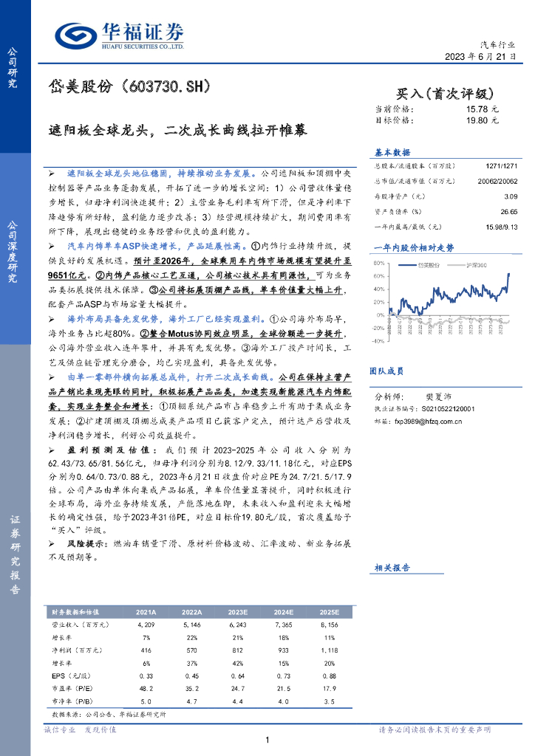Click the 一年内股价相对走势 chart heading

[x=414, y=248]
